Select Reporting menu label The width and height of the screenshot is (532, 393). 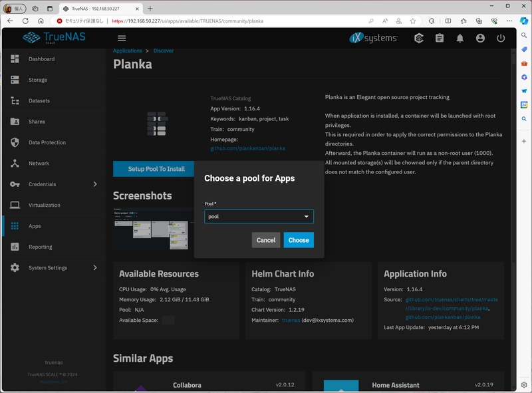point(41,247)
